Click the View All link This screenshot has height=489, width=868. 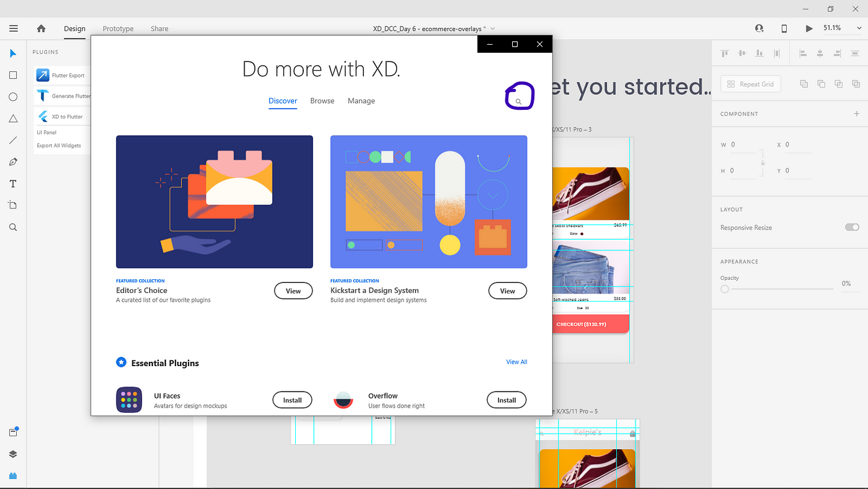516,362
